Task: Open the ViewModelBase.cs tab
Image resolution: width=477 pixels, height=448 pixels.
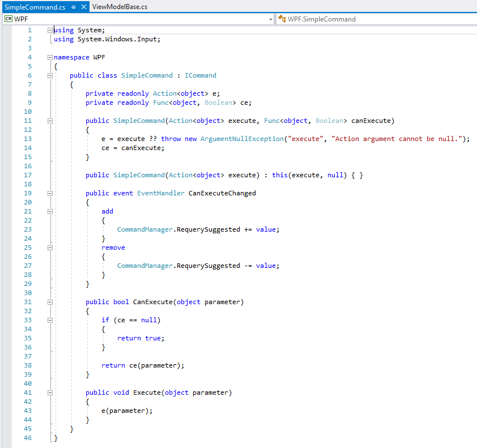Action: tap(120, 7)
